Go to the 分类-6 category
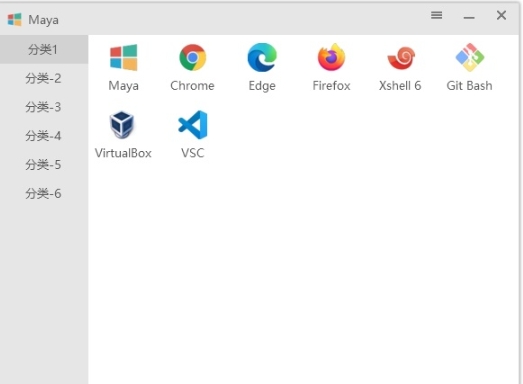 pyautogui.click(x=44, y=194)
